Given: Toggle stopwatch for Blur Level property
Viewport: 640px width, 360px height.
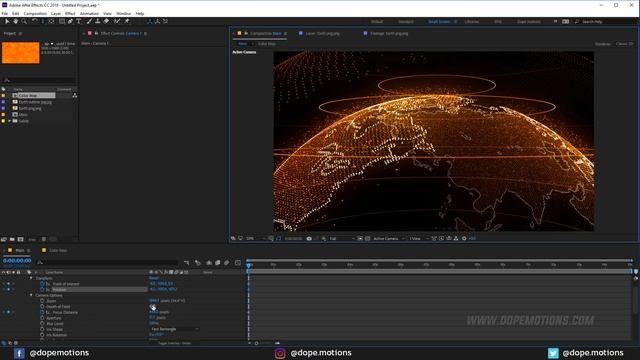Looking at the screenshot, I should coord(42,324).
